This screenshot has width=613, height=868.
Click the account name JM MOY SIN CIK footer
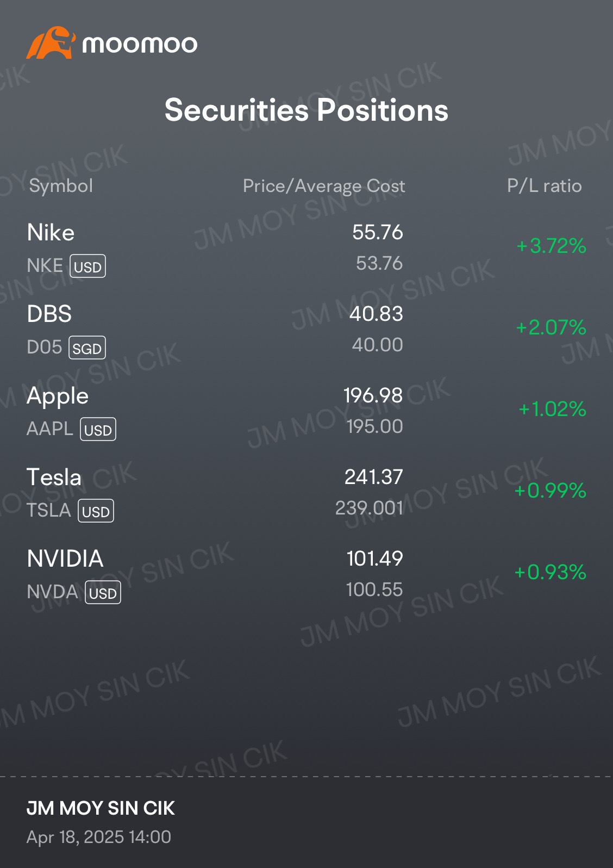pyautogui.click(x=101, y=808)
